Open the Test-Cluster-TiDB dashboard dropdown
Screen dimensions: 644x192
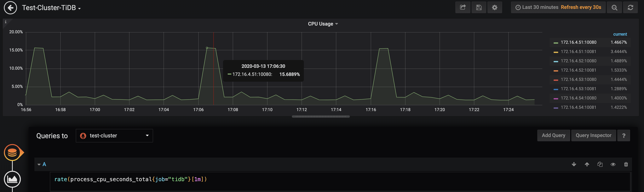tap(51, 8)
